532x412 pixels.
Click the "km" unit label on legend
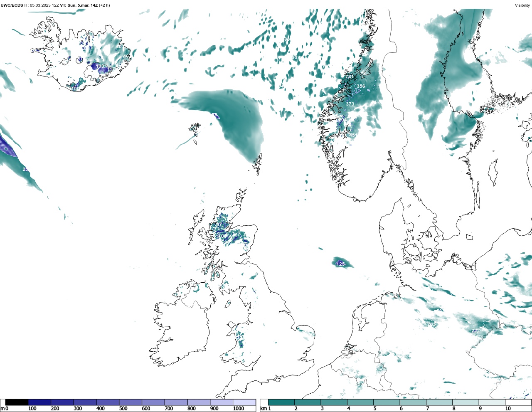pos(264,409)
